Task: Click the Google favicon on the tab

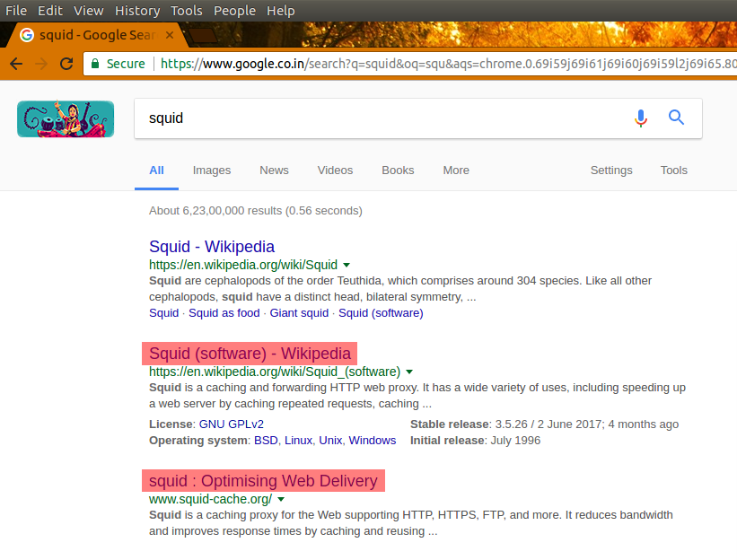Action: pyautogui.click(x=27, y=35)
